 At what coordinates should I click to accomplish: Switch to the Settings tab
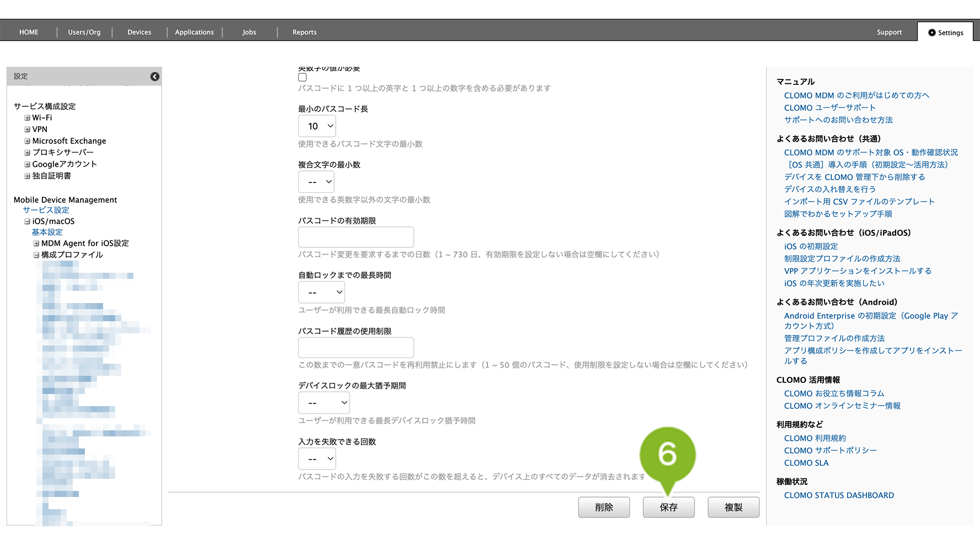click(x=946, y=33)
